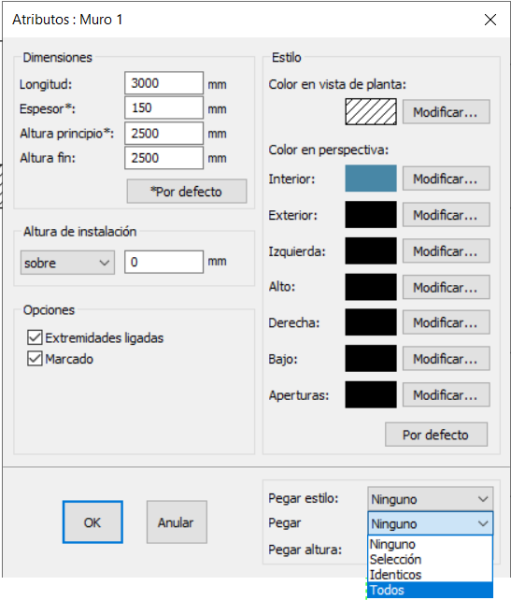This screenshot has width=511, height=600.
Task: Modify the Aperturas color
Action: click(x=446, y=395)
